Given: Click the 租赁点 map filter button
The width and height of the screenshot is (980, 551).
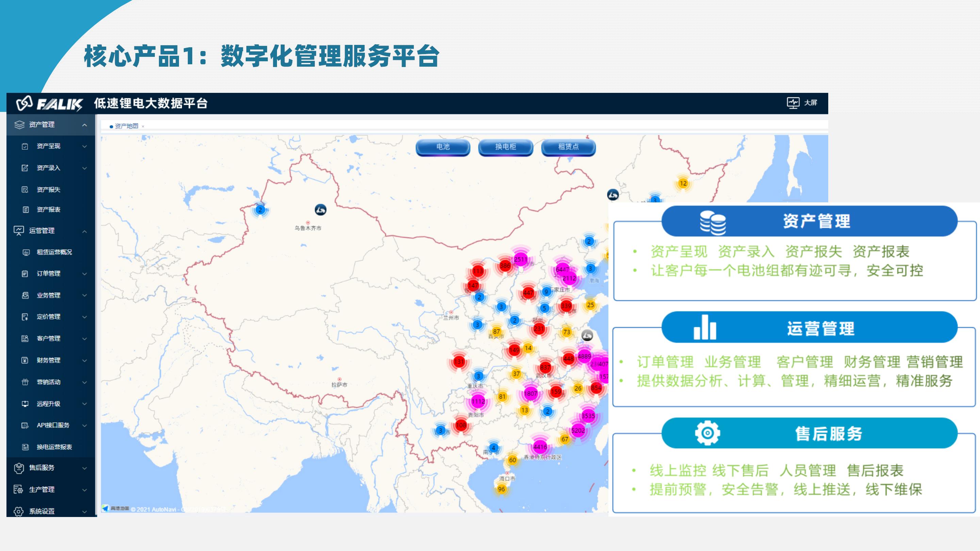Looking at the screenshot, I should pyautogui.click(x=568, y=147).
